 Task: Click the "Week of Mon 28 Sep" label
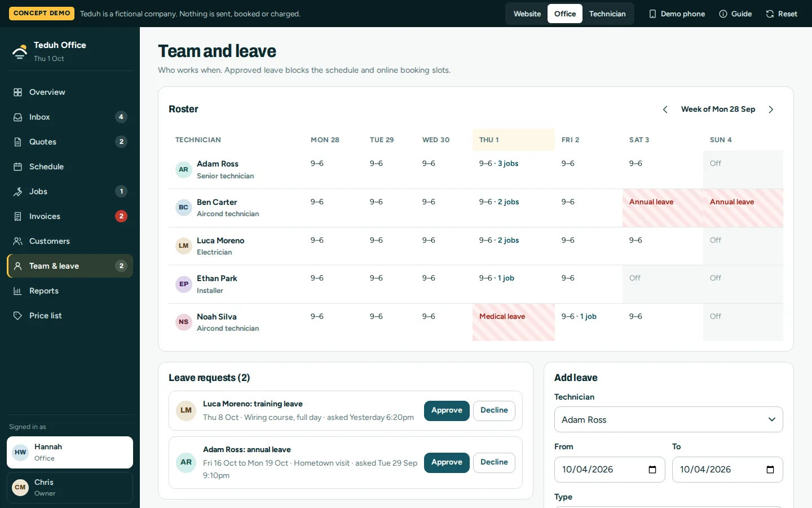click(718, 110)
